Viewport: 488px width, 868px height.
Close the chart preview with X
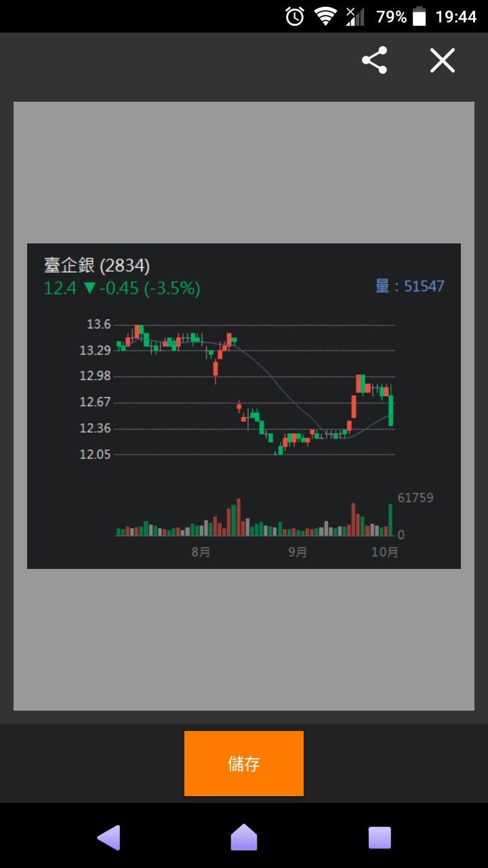click(x=443, y=60)
